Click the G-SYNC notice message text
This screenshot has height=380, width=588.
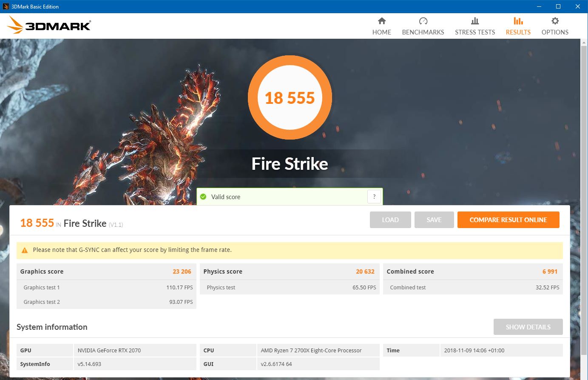tap(132, 250)
